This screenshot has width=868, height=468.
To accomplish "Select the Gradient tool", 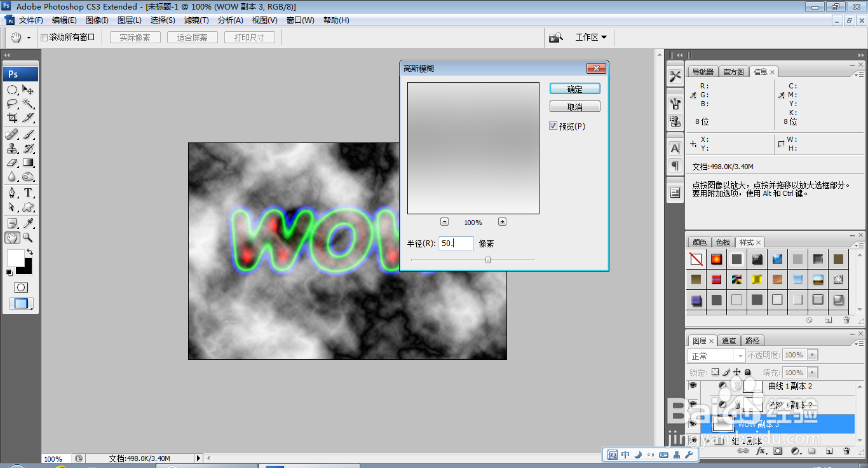I will pyautogui.click(x=28, y=163).
